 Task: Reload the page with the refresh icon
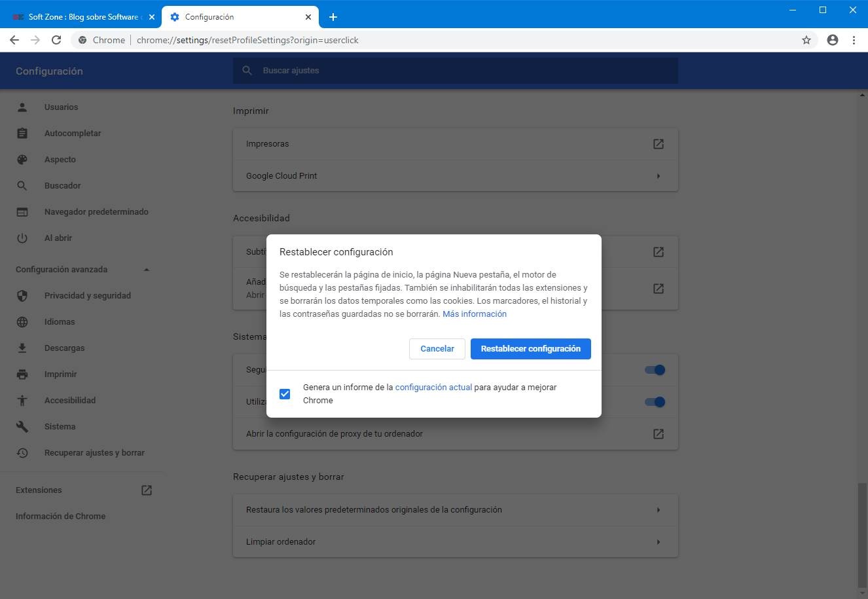click(56, 40)
